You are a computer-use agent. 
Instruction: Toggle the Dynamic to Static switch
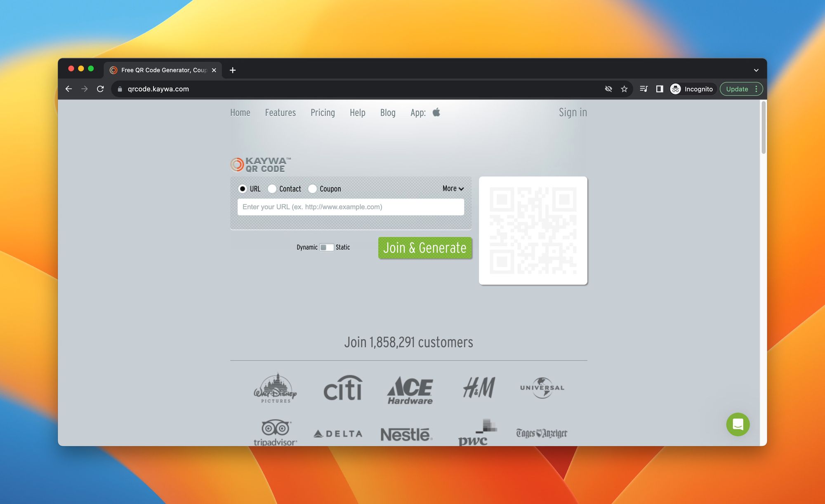click(326, 247)
